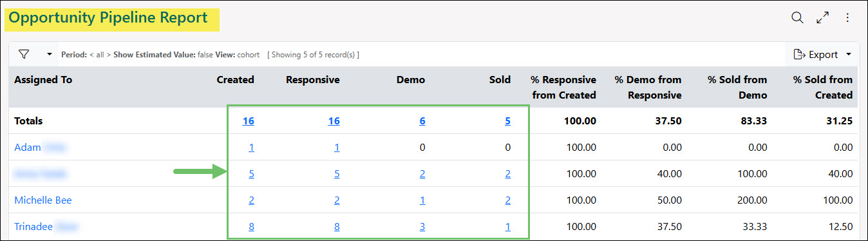The image size is (868, 241).
Task: Open the Totals Sold count 5
Action: pyautogui.click(x=507, y=120)
